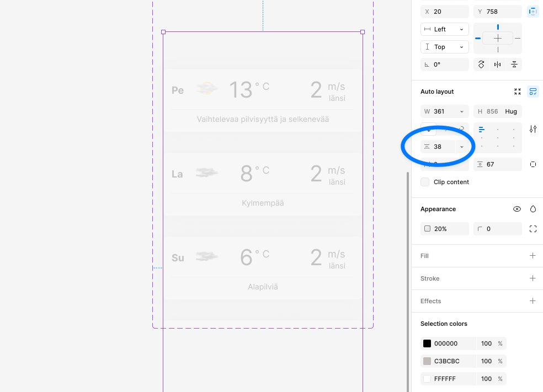Viewport: 543px width, 392px height.
Task: Click the resize to fit icon
Action: click(517, 92)
